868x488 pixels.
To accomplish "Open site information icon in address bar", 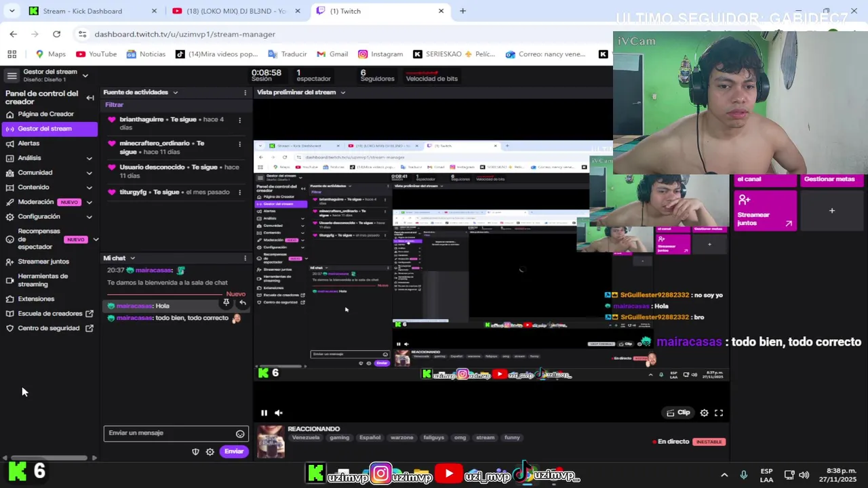I will [x=82, y=34].
